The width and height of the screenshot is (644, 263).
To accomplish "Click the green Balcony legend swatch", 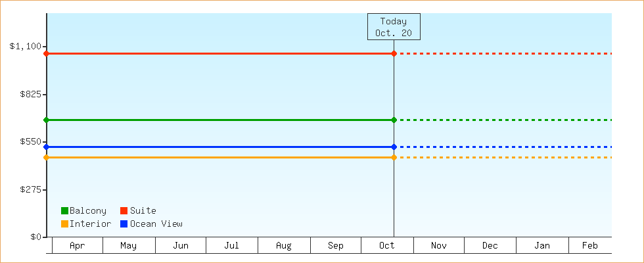I will point(64,211).
